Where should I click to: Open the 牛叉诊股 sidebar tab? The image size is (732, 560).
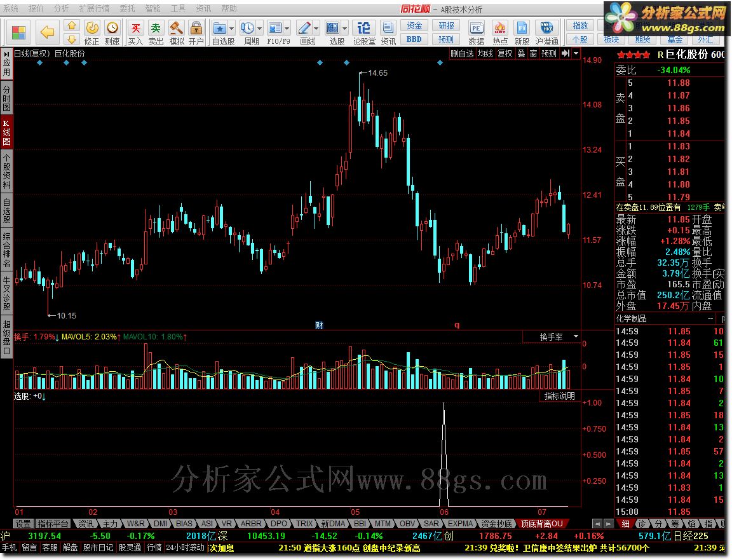[6, 294]
